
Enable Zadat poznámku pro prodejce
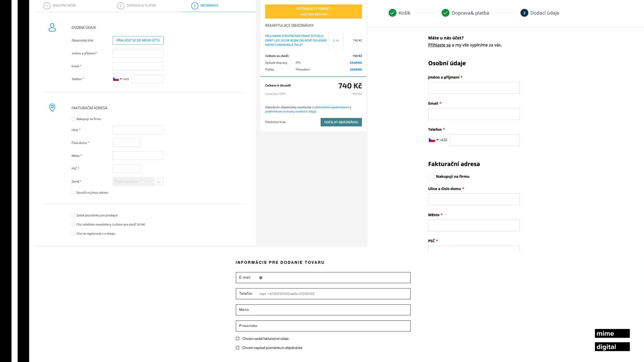[73, 215]
